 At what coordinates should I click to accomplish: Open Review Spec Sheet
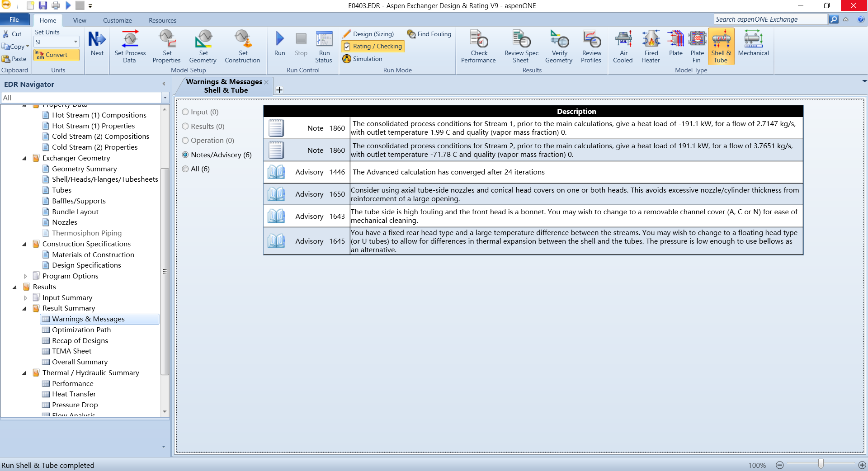tap(521, 46)
